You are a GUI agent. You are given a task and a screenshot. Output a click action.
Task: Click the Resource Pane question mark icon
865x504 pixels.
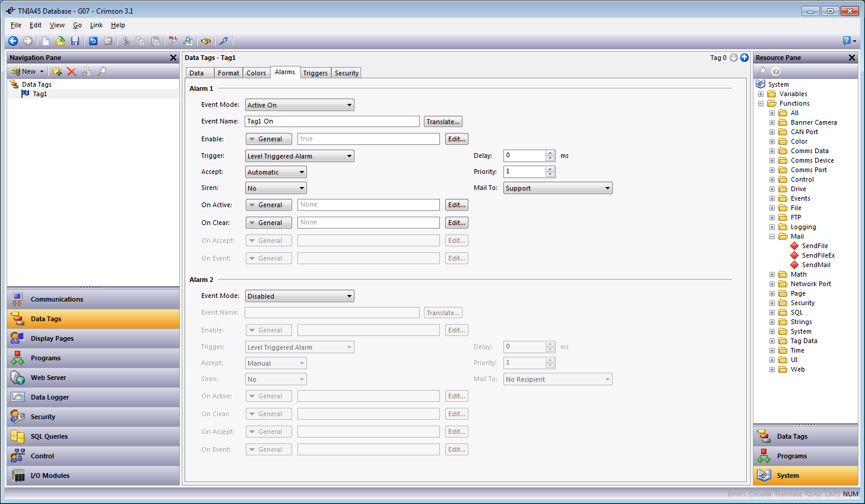coord(776,71)
